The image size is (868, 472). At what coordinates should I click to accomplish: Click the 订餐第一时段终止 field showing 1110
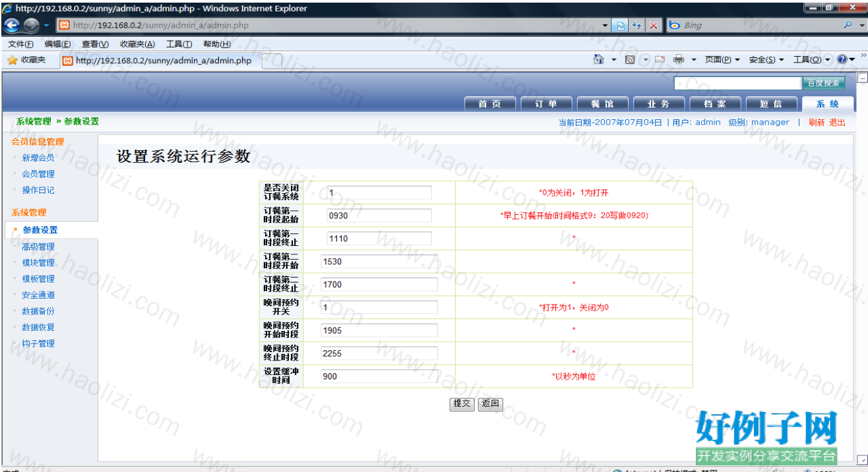379,239
